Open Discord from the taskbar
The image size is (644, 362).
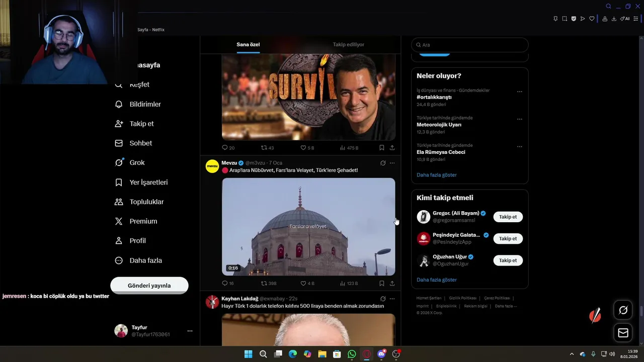tap(381, 354)
